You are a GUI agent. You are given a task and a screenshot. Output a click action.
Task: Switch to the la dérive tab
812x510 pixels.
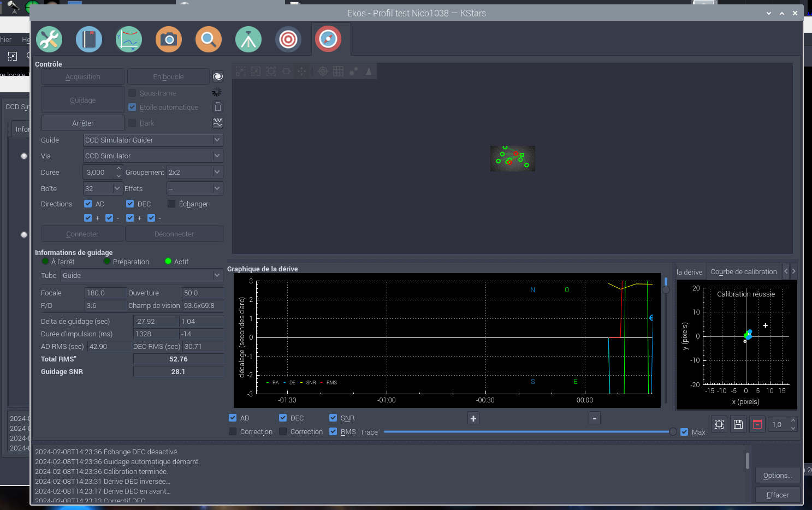point(689,272)
